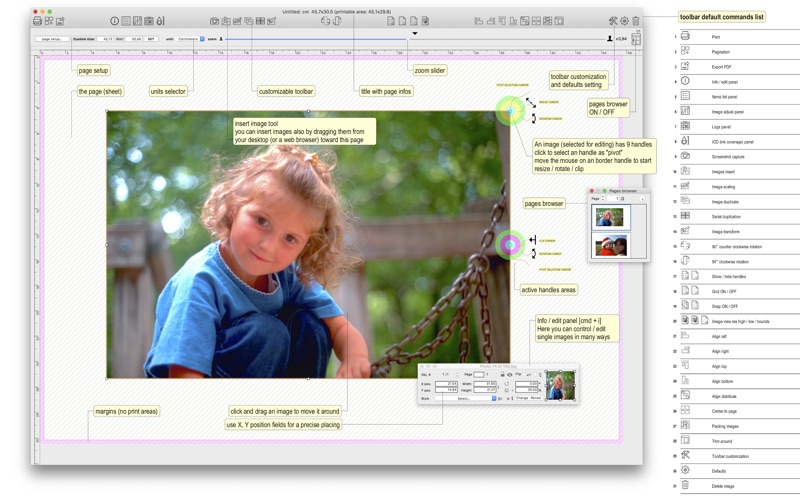The image size is (800, 500).
Task: Toggle eye visibility icon in info panel
Action: pyautogui.click(x=510, y=374)
